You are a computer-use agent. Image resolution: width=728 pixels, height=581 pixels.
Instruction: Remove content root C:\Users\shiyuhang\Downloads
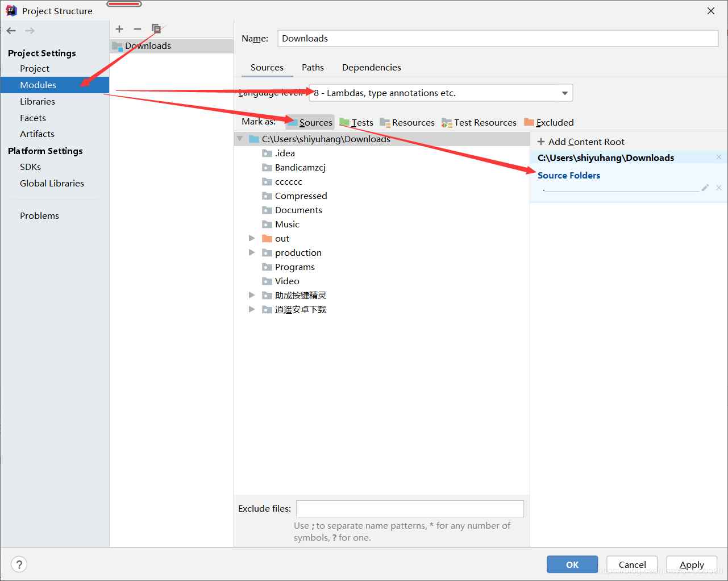click(x=719, y=157)
